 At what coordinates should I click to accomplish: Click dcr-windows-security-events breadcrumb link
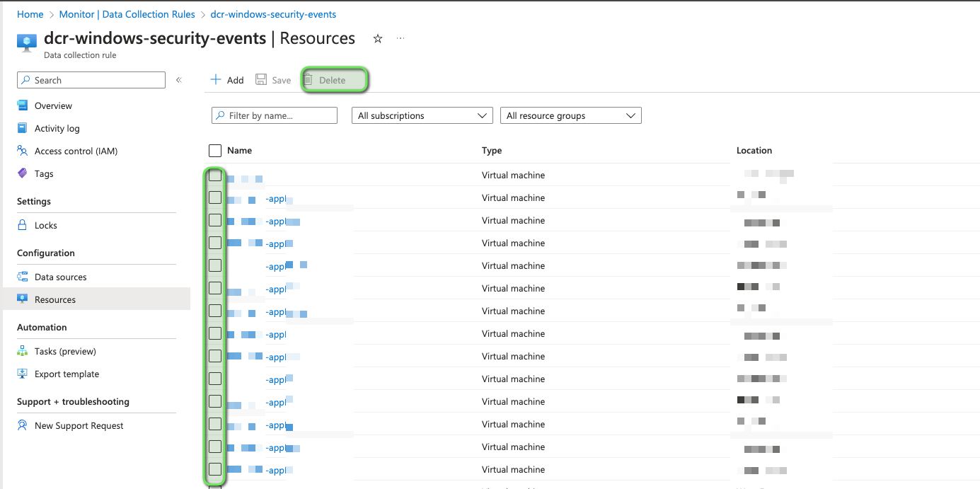pyautogui.click(x=273, y=14)
